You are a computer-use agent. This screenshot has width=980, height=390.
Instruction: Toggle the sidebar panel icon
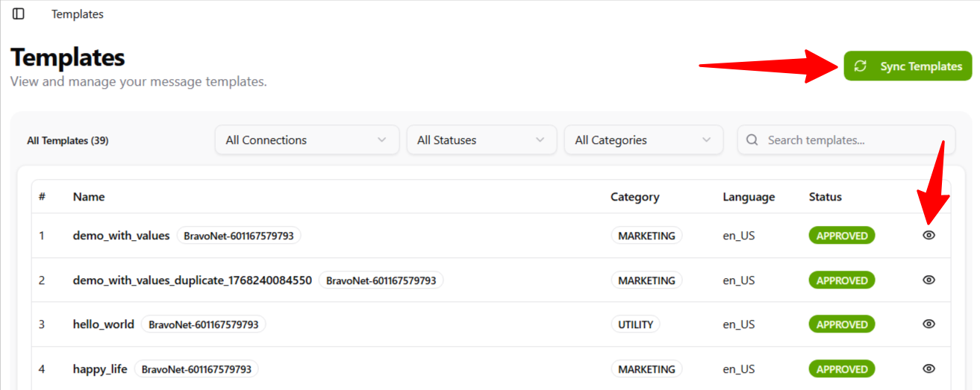point(19,14)
